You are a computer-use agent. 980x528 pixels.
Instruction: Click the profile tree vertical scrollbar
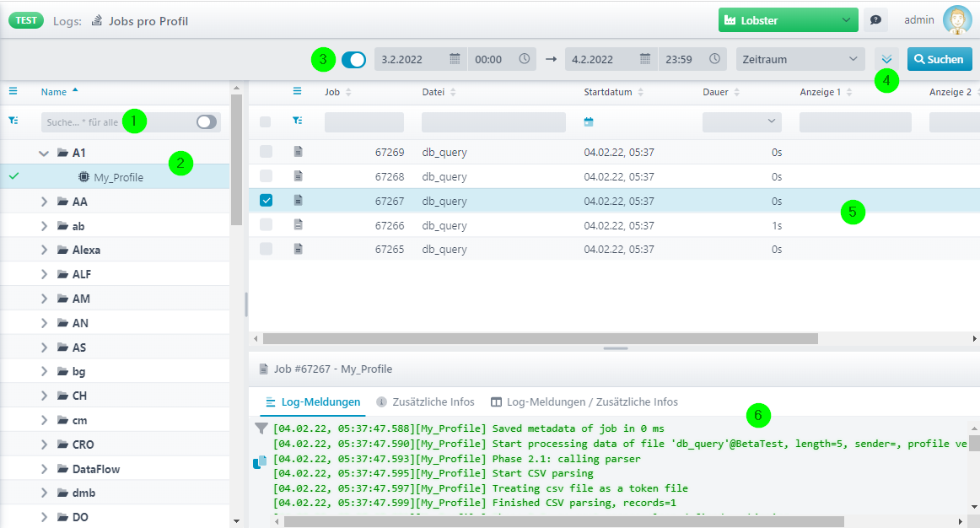pyautogui.click(x=236, y=159)
